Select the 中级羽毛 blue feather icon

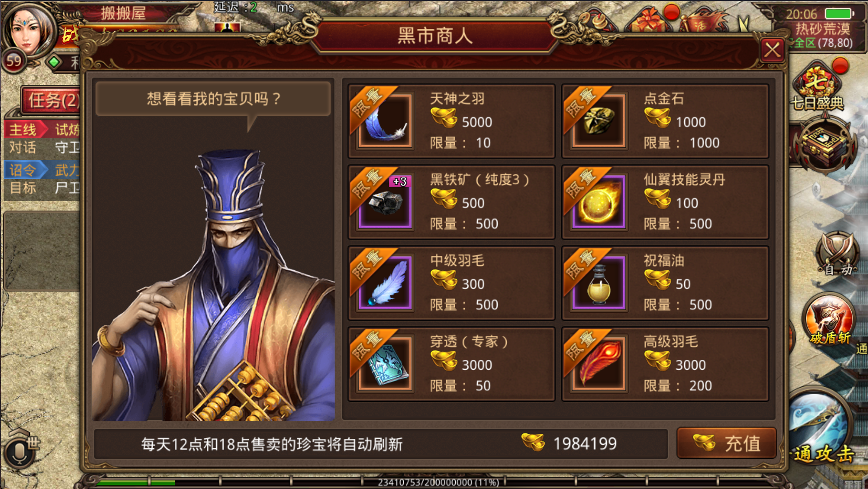[x=385, y=282]
